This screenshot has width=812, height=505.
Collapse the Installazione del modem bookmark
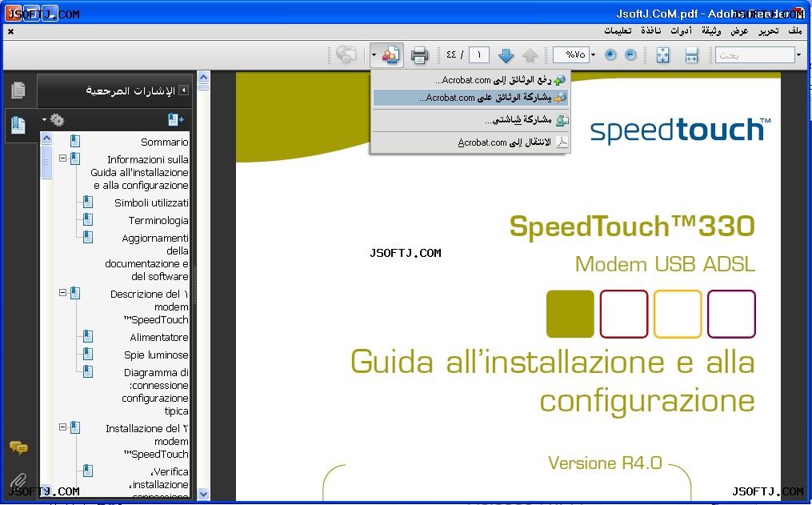(62, 427)
